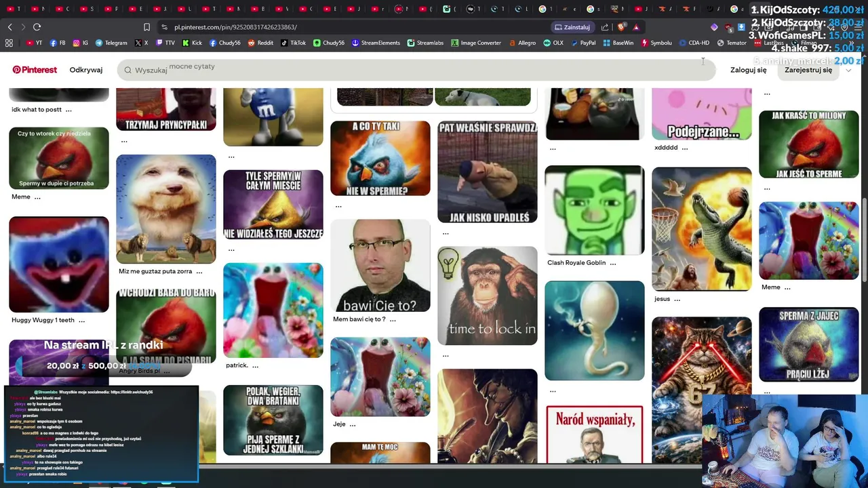Open more options for 'xddddd' pin
This screenshot has width=868, height=488.
(x=684, y=148)
